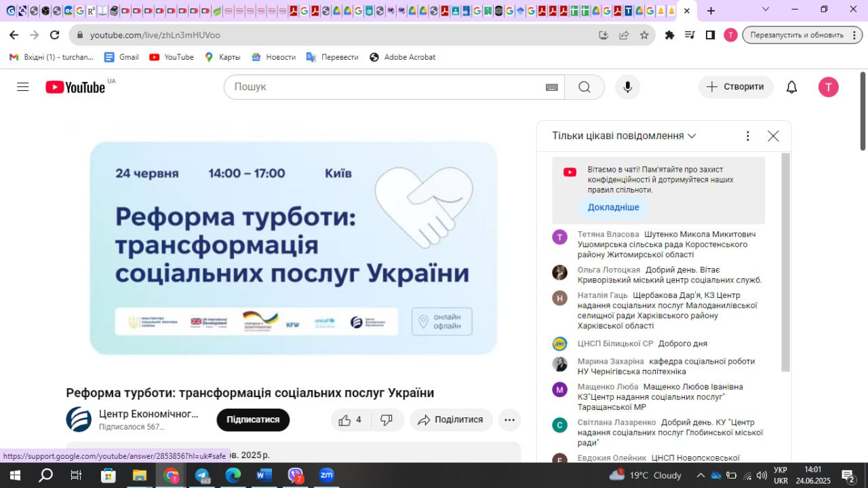Open Chrome media controls icon
The width and height of the screenshot is (868, 488).
tap(690, 35)
